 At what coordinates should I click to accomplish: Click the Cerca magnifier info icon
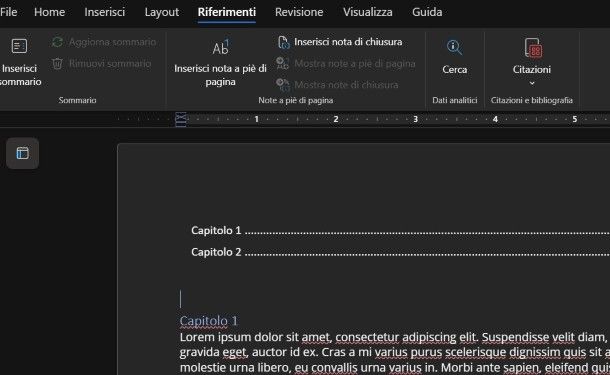click(454, 47)
